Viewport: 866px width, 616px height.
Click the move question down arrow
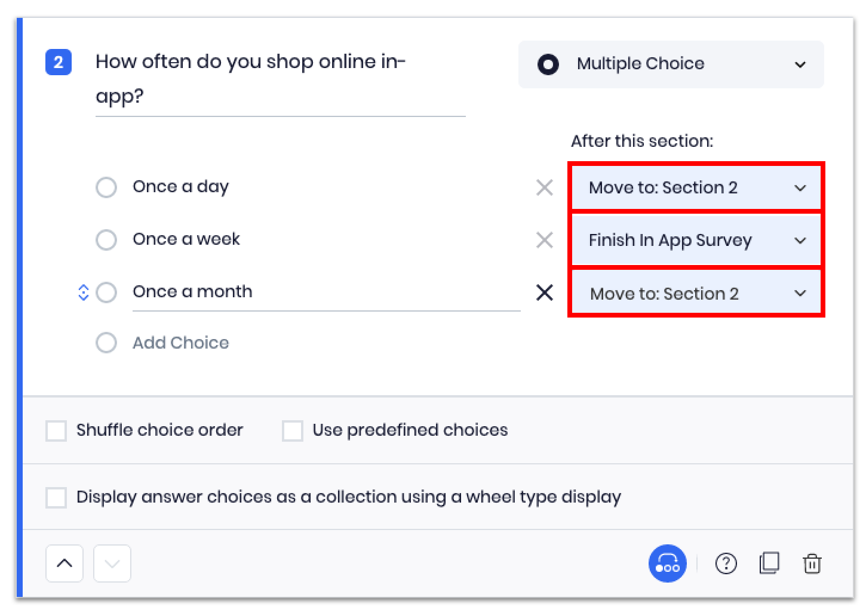(112, 563)
